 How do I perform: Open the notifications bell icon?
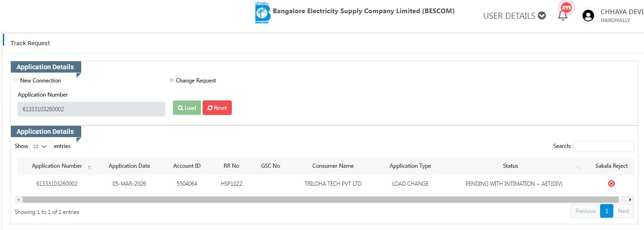562,16
